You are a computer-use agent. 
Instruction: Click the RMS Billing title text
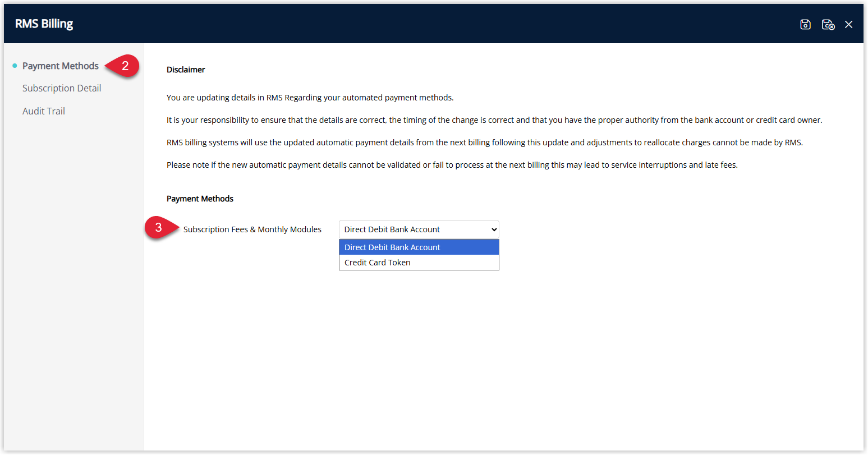pos(44,24)
